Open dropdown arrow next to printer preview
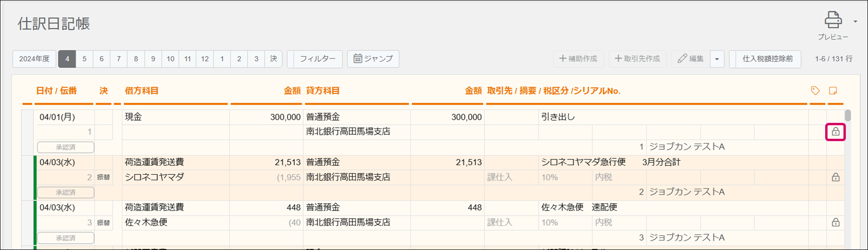Image resolution: width=868 pixels, height=250 pixels. (855, 21)
